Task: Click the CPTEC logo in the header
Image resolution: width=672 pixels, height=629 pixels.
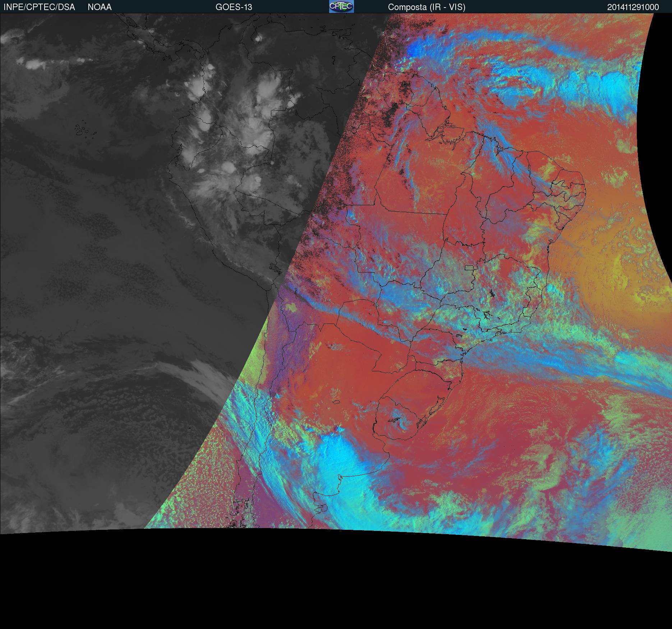Action: click(341, 6)
